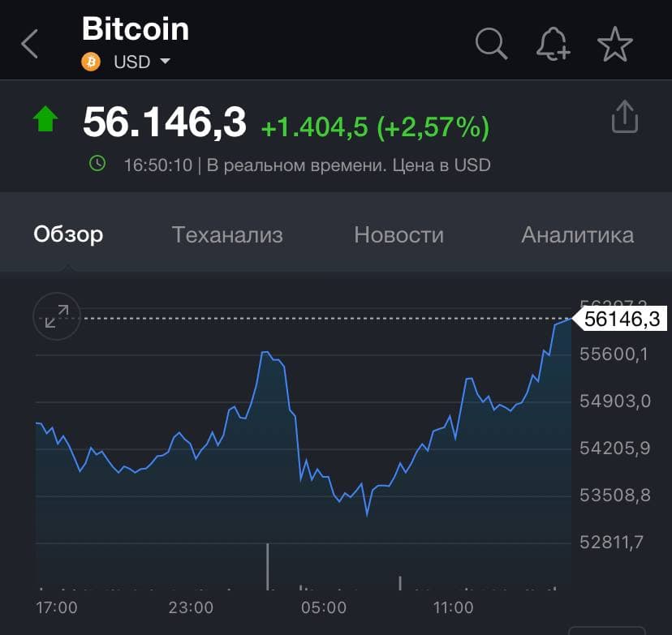Screen dimensions: 672x635
Task: Share the Bitcoin quote using export icon
Action: click(624, 117)
